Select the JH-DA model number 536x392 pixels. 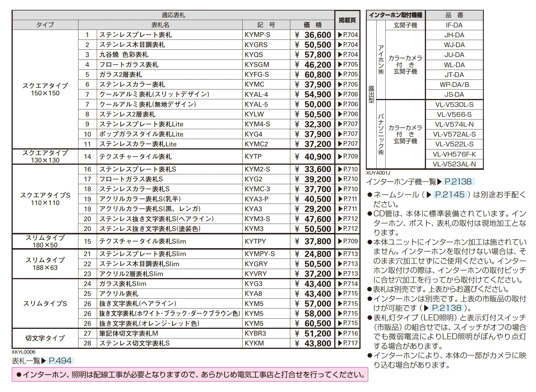[454, 35]
